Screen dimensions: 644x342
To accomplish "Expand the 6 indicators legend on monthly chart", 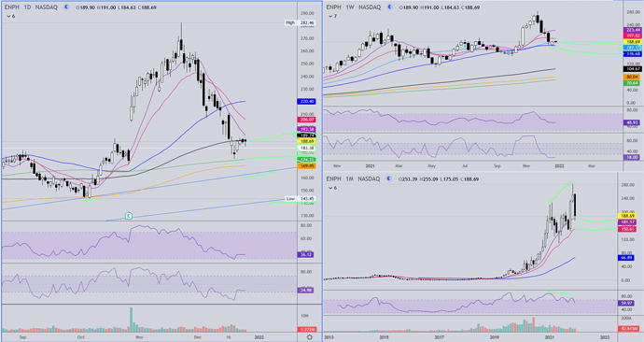I will point(330,188).
